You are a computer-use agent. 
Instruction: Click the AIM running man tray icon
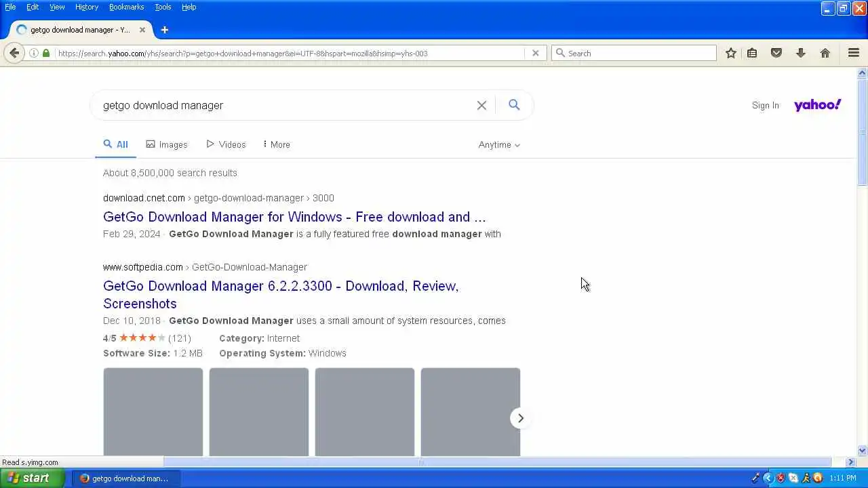point(806,478)
